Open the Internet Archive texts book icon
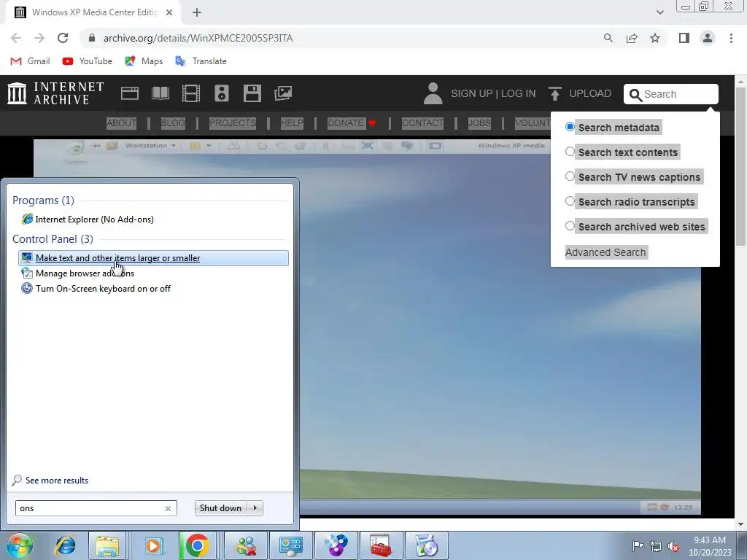This screenshot has height=560, width=747. click(x=160, y=93)
